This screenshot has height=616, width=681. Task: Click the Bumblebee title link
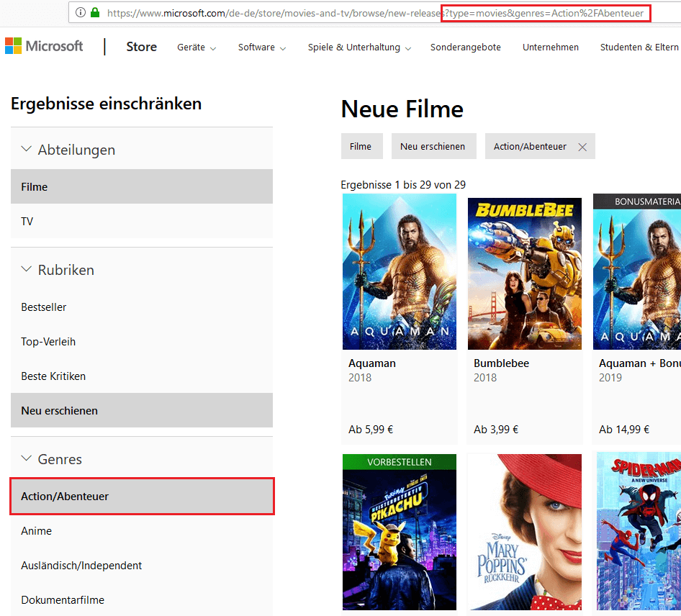(501, 363)
